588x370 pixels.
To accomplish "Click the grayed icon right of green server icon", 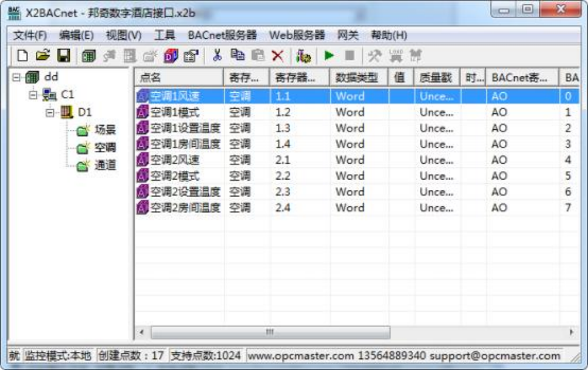I will 109,56.
